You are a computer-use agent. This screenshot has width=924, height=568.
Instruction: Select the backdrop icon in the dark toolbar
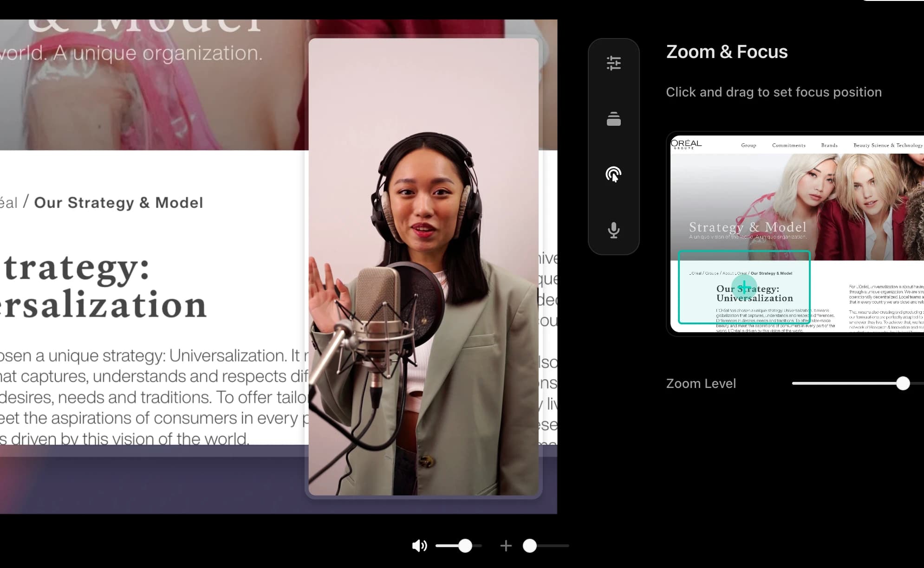coord(614,120)
